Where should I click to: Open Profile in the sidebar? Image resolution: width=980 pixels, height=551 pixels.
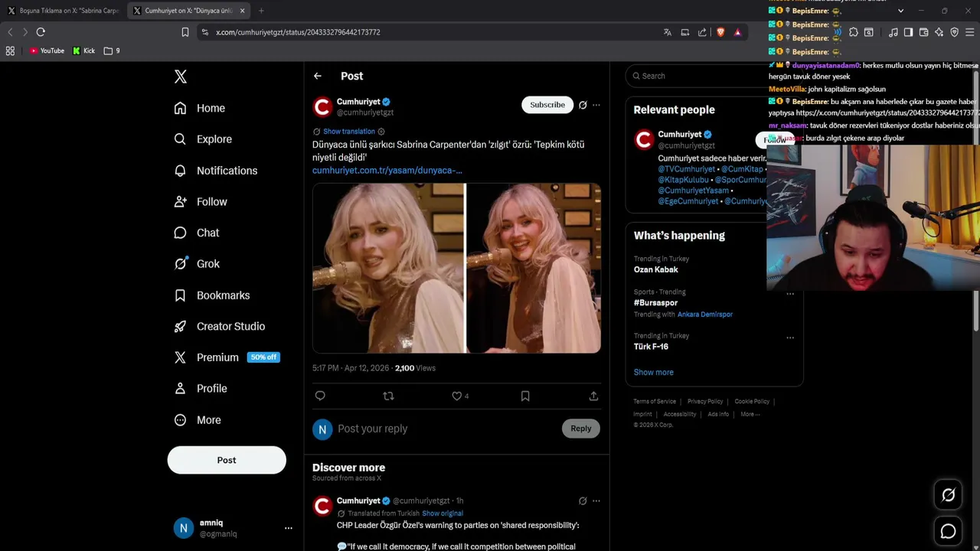[201, 389]
